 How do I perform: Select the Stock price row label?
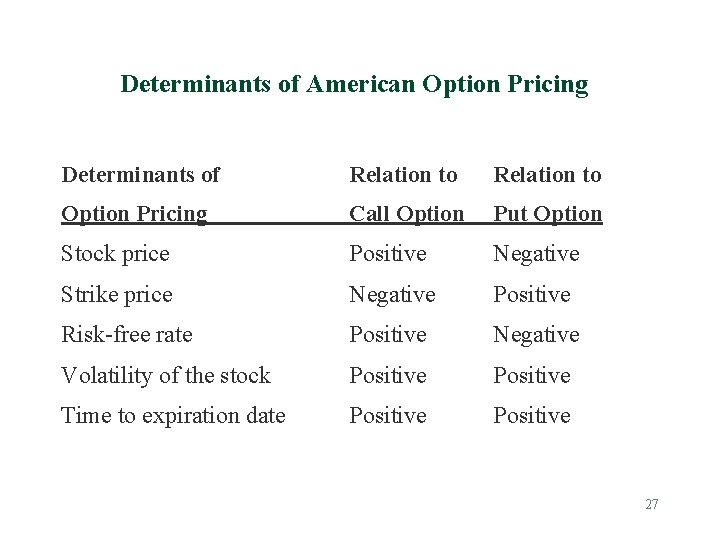(115, 254)
